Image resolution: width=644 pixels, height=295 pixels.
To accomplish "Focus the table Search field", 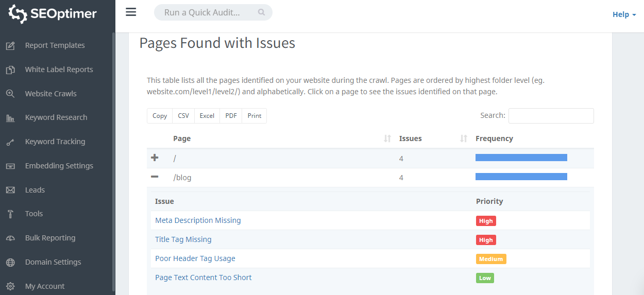I will (551, 116).
